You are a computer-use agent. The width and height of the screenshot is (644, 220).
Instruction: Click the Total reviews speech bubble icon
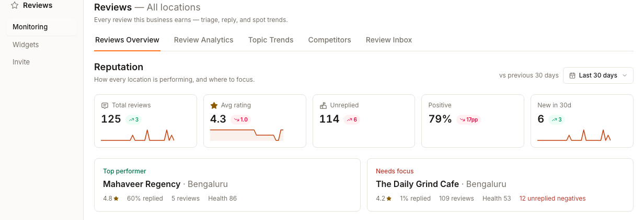pyautogui.click(x=105, y=105)
